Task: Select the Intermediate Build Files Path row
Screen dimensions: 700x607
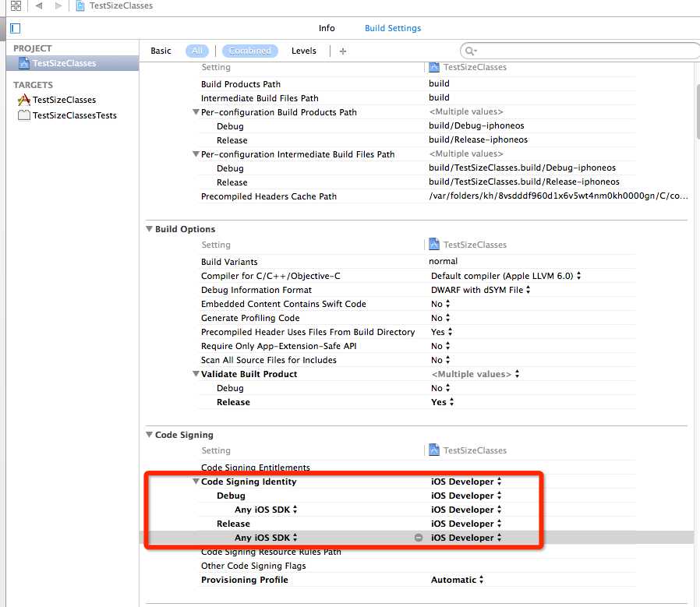Action: point(417,97)
